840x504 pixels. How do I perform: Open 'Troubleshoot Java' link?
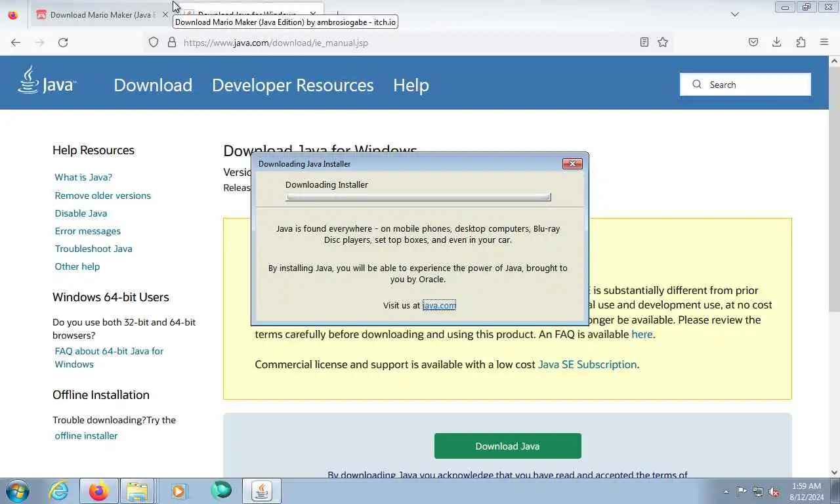click(94, 249)
